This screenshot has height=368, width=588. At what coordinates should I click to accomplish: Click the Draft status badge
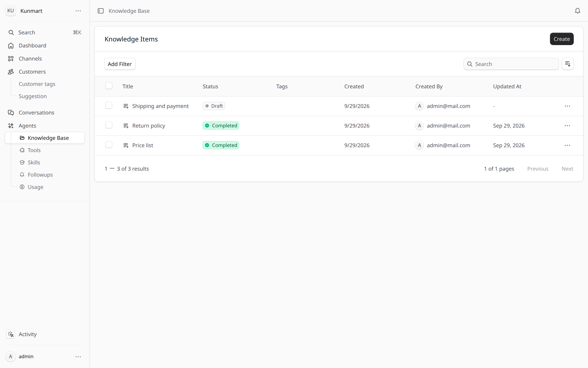tap(214, 106)
